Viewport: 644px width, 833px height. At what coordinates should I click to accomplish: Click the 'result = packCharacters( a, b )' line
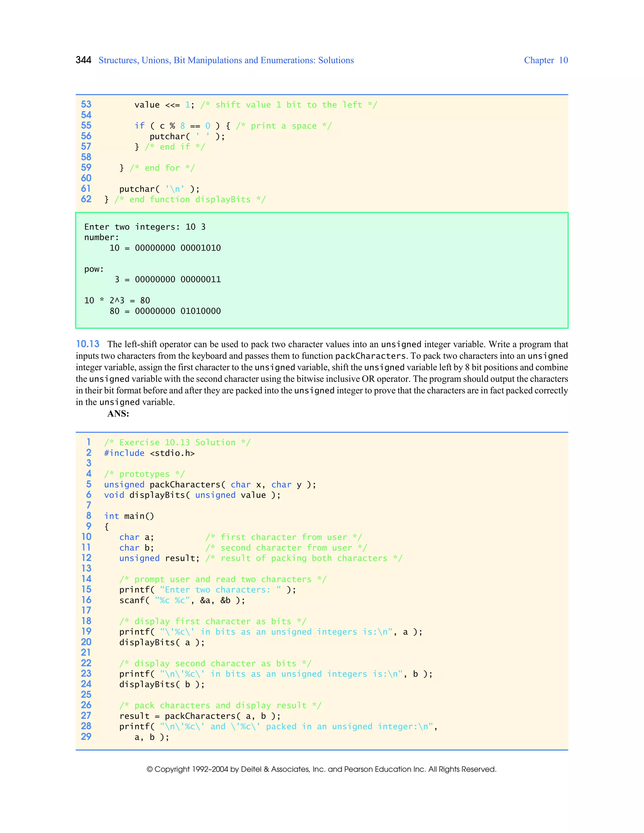(x=200, y=716)
